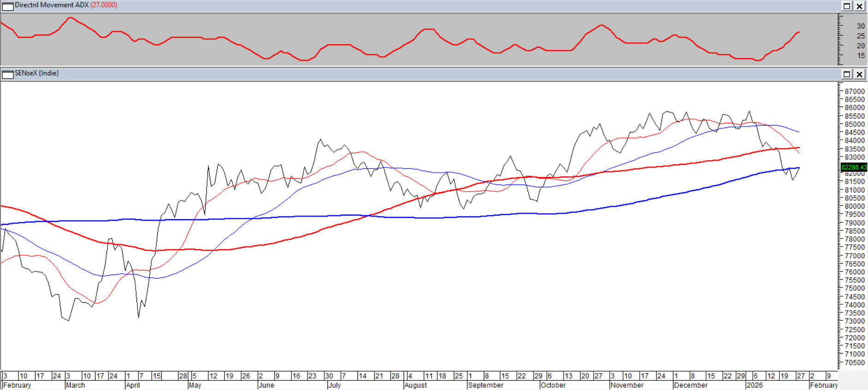Image resolution: width=868 pixels, height=390 pixels.
Task: Click the 70500 price axis label
Action: 854,363
